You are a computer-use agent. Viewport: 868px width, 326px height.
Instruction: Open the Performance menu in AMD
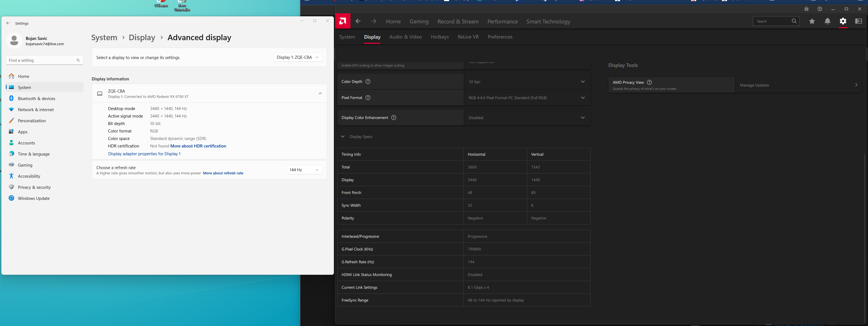502,22
